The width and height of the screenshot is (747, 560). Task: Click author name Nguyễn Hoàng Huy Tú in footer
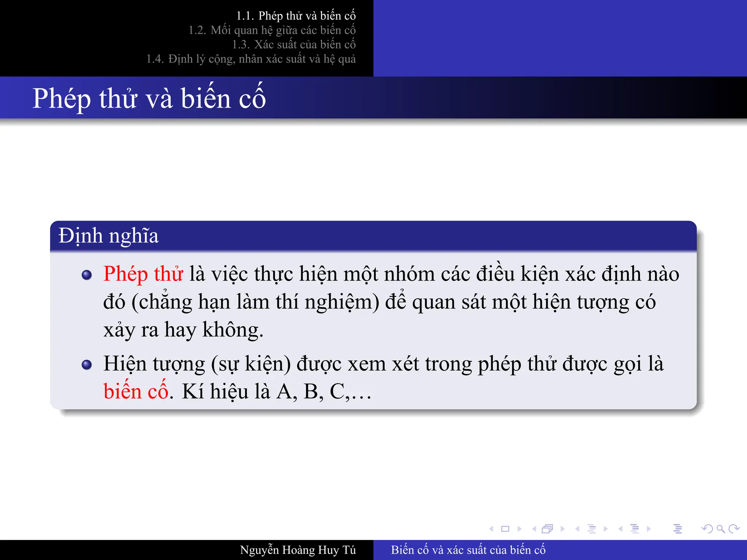298,550
